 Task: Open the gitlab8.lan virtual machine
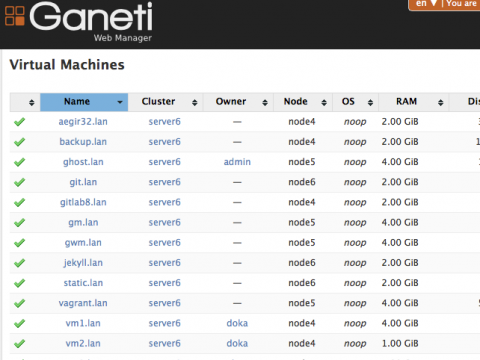(83, 202)
